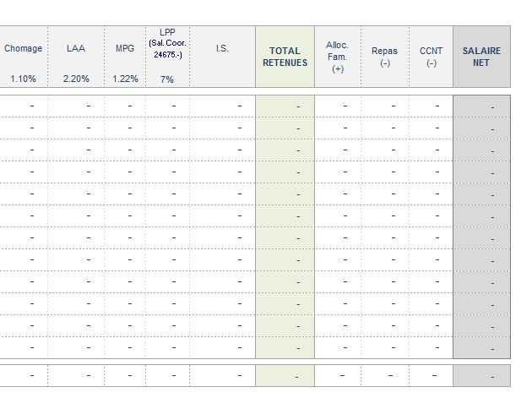Image resolution: width=532 pixels, height=409 pixels.
Task: Select the SALAIRE NET header cell
Action: pos(481,57)
